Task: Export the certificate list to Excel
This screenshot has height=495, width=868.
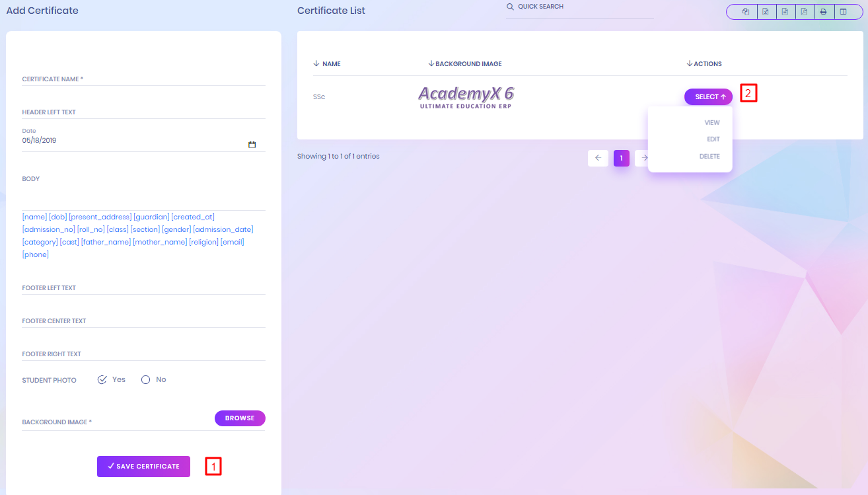Action: (x=765, y=12)
